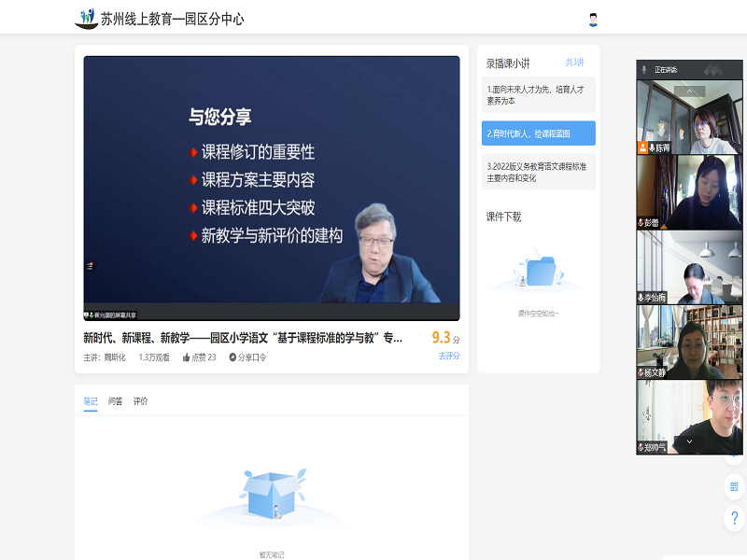Click the small menu icon on video left edge
This screenshot has height=560, width=747.
pos(90,266)
